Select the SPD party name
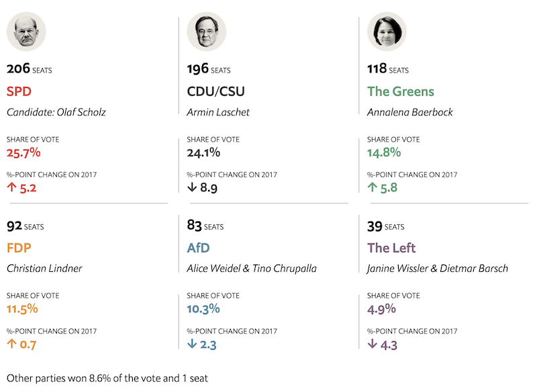Screen dimensions: 537x392 (x=19, y=91)
